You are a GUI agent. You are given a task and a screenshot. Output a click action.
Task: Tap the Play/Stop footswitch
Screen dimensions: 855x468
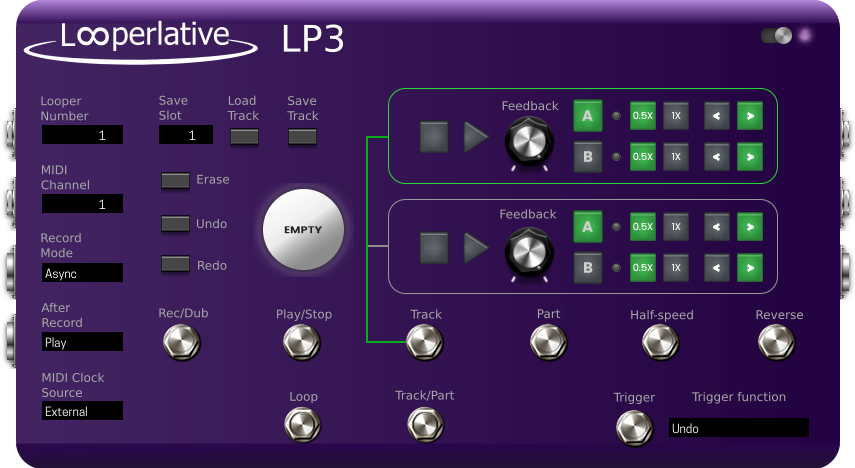pos(302,343)
